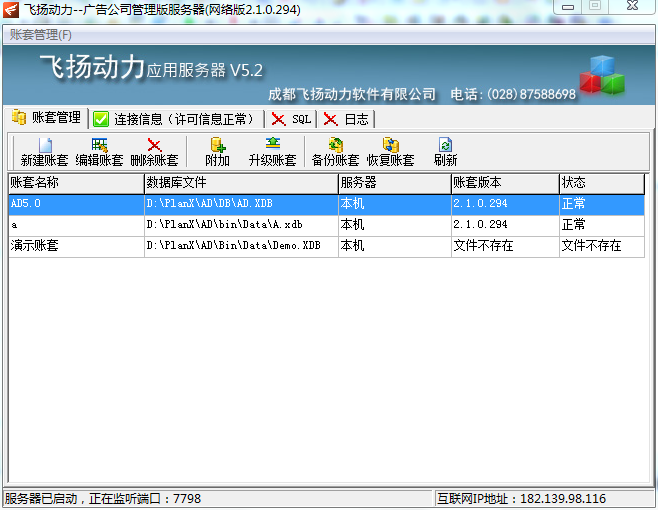Select the AD5.0 account set row
Image resolution: width=658 pixels, height=510 pixels.
[x=76, y=204]
